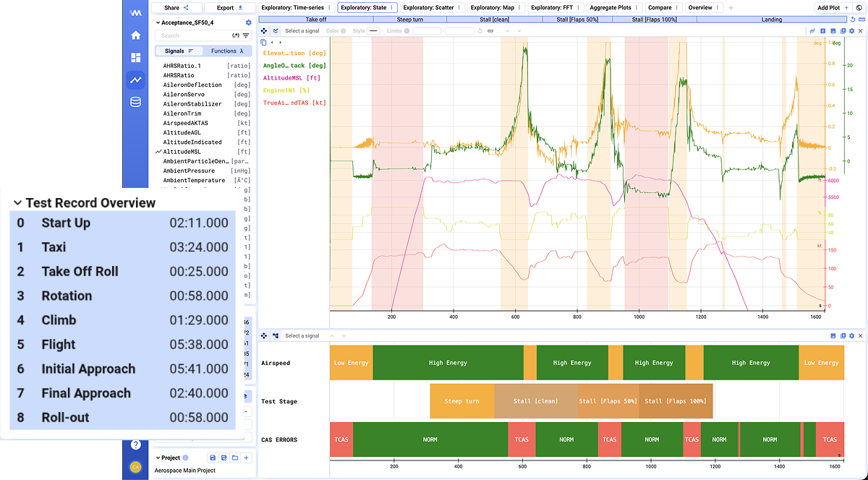Open settings gear for Acceptance_SF50_4
Screen dimensions: 868x480
pyautogui.click(x=249, y=22)
